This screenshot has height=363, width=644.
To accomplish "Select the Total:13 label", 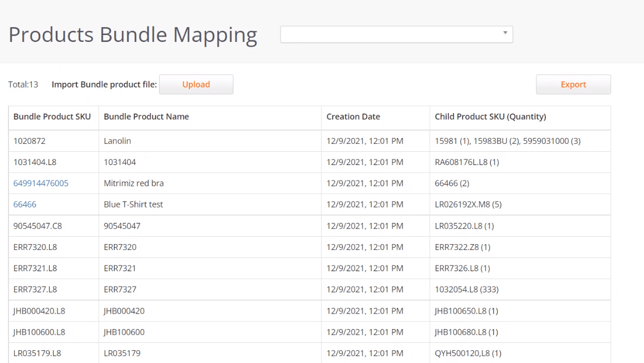I will click(23, 84).
